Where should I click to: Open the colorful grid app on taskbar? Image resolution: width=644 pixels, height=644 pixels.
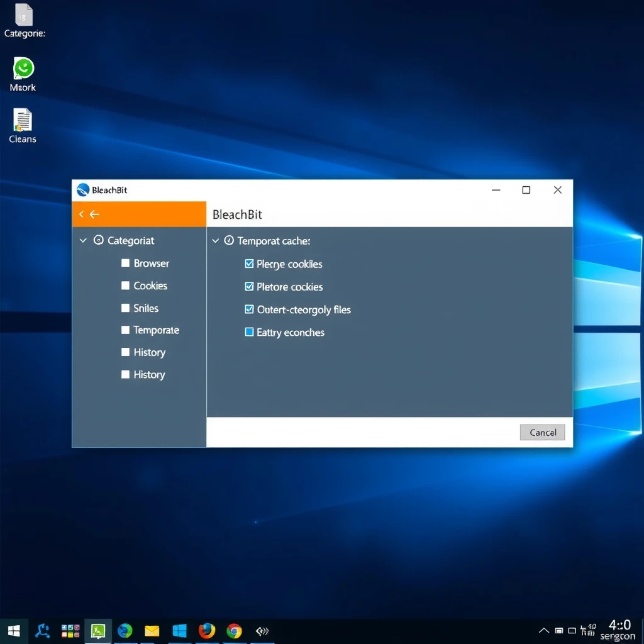(x=70, y=631)
